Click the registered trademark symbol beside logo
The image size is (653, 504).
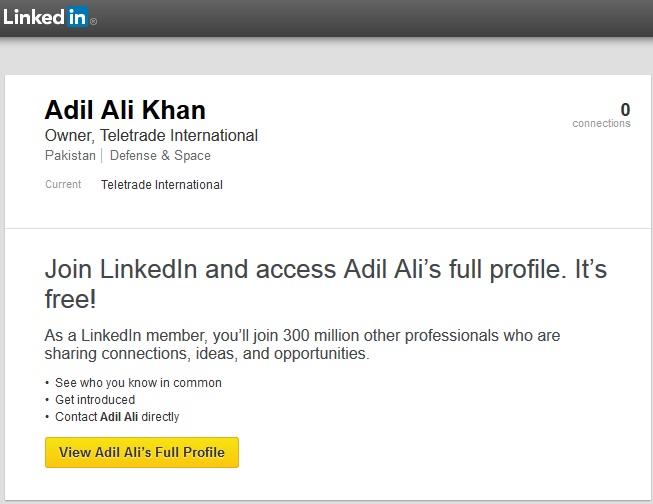click(94, 22)
